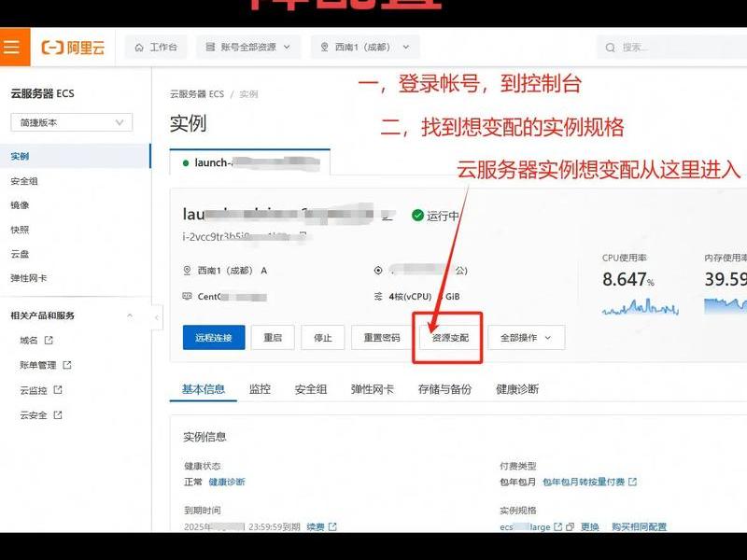Click the OS icon beside CentOS
The image size is (747, 560).
tap(188, 296)
